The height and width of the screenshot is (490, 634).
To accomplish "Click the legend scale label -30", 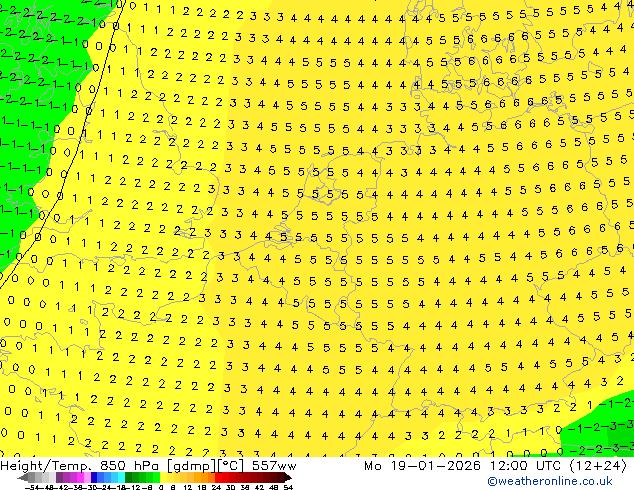I will coord(91,487).
